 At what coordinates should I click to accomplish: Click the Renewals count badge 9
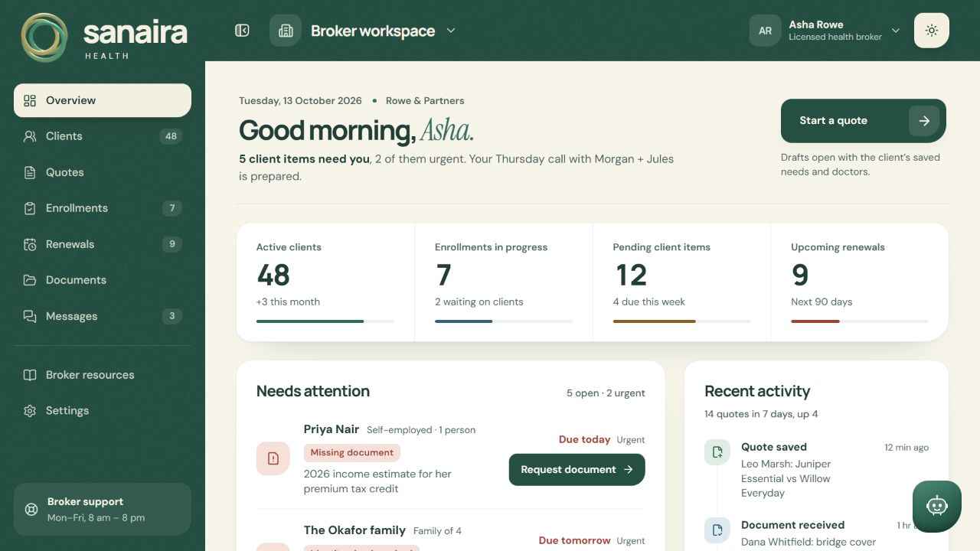tap(172, 244)
